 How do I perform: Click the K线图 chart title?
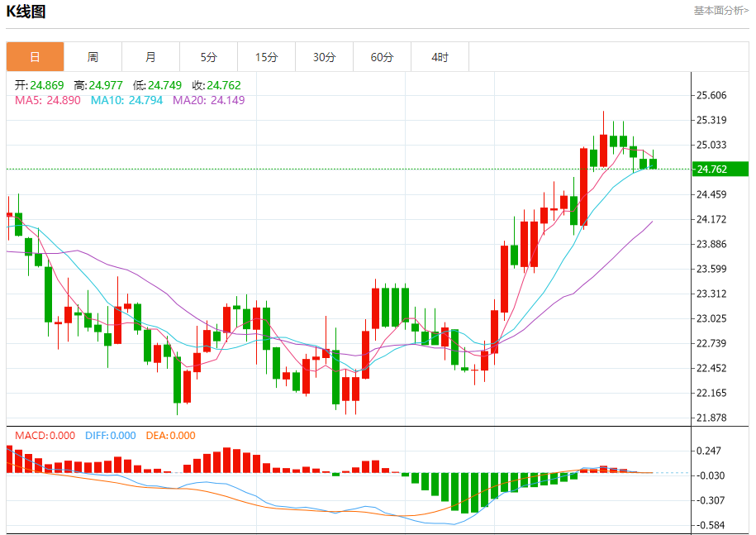tap(26, 11)
